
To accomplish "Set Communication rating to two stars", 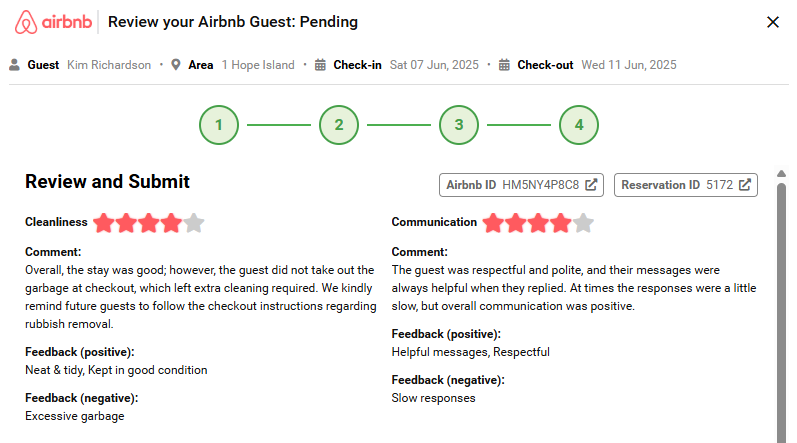I will (x=516, y=223).
